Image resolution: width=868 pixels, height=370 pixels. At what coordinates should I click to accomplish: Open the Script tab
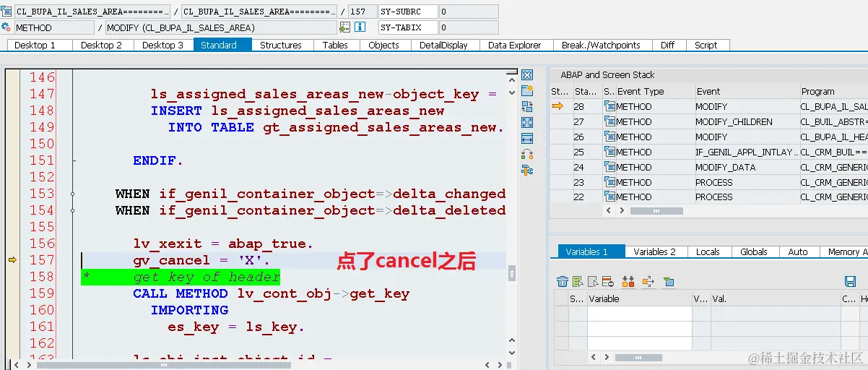706,45
